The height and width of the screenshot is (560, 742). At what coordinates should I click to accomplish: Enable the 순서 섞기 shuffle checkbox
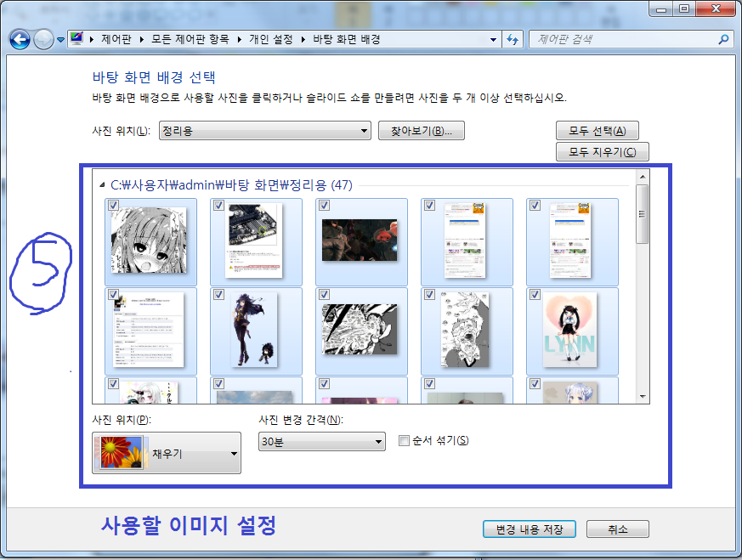[405, 441]
